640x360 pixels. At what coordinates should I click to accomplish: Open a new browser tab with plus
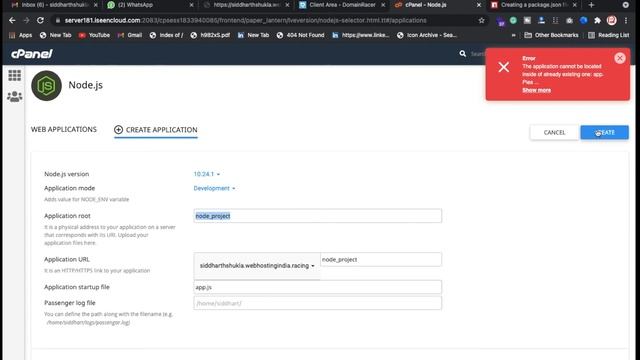pos(591,5)
